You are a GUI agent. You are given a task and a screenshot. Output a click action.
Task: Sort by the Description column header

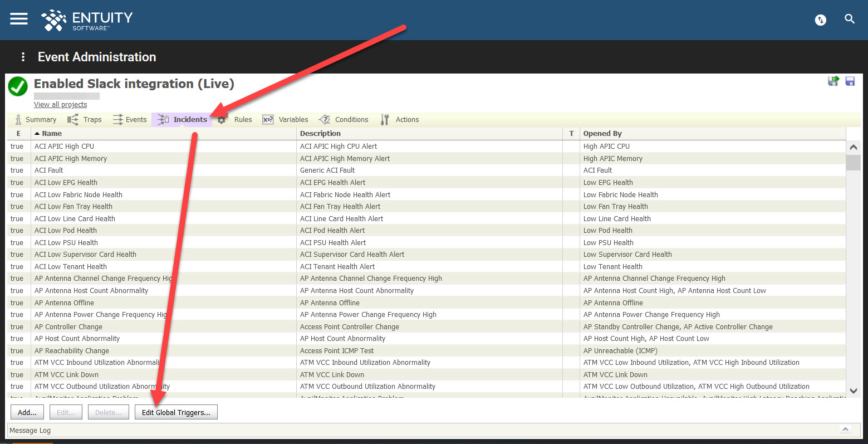coord(430,134)
